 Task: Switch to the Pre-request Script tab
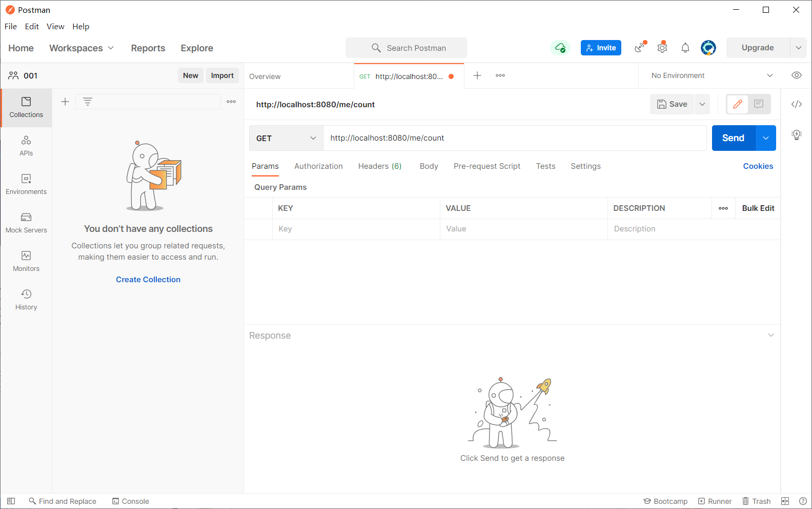[487, 166]
